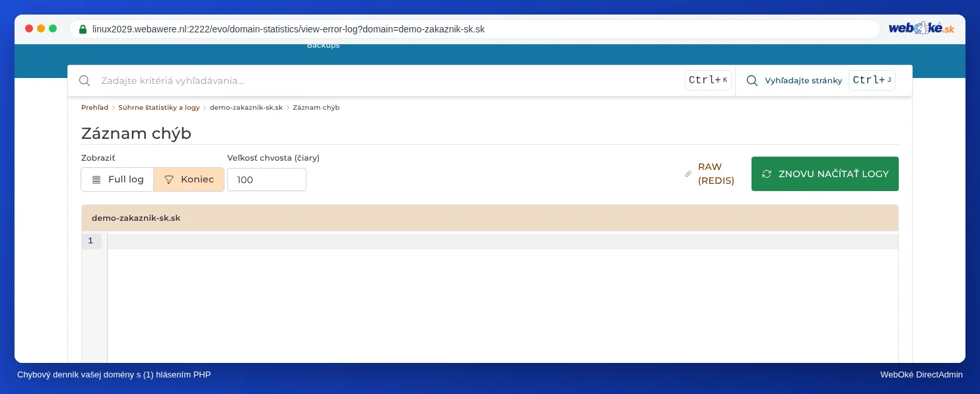The height and width of the screenshot is (394, 980).
Task: Go to Prehľad breadcrumb
Action: coord(94,107)
